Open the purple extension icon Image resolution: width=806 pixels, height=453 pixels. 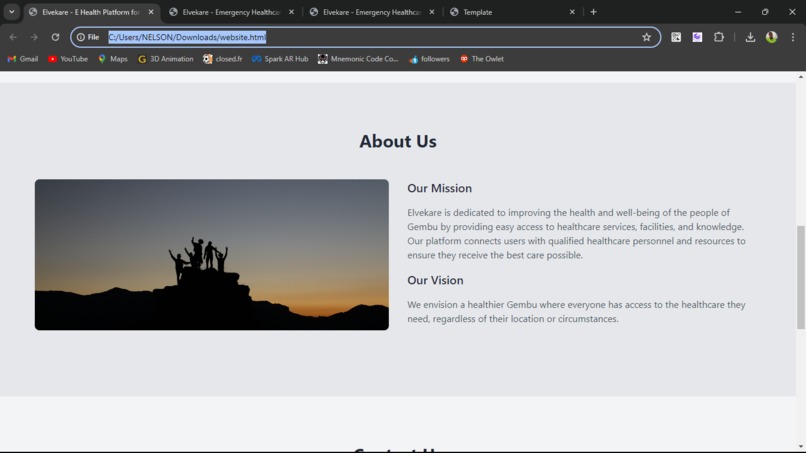coord(697,37)
